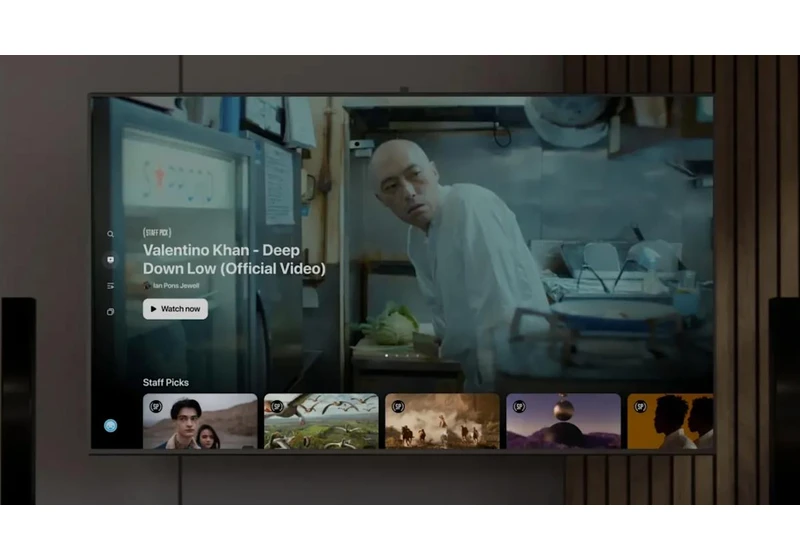The image size is (800, 560).
Task: Click the Staff Pick badge above the title
Action: tap(157, 233)
